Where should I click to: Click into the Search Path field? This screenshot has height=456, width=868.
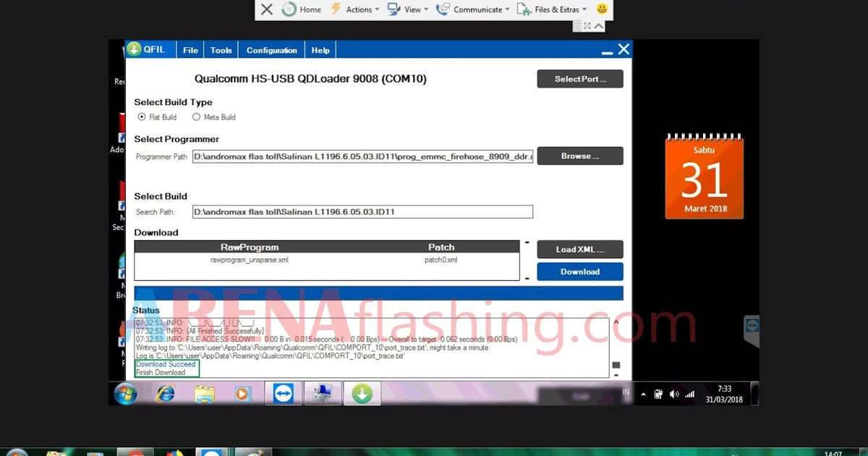(x=363, y=212)
